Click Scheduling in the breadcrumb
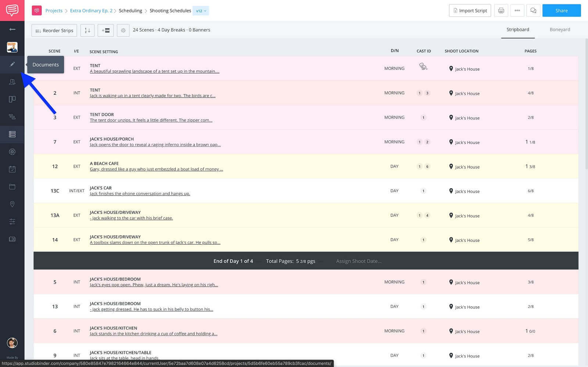This screenshot has width=588, height=367. click(130, 11)
